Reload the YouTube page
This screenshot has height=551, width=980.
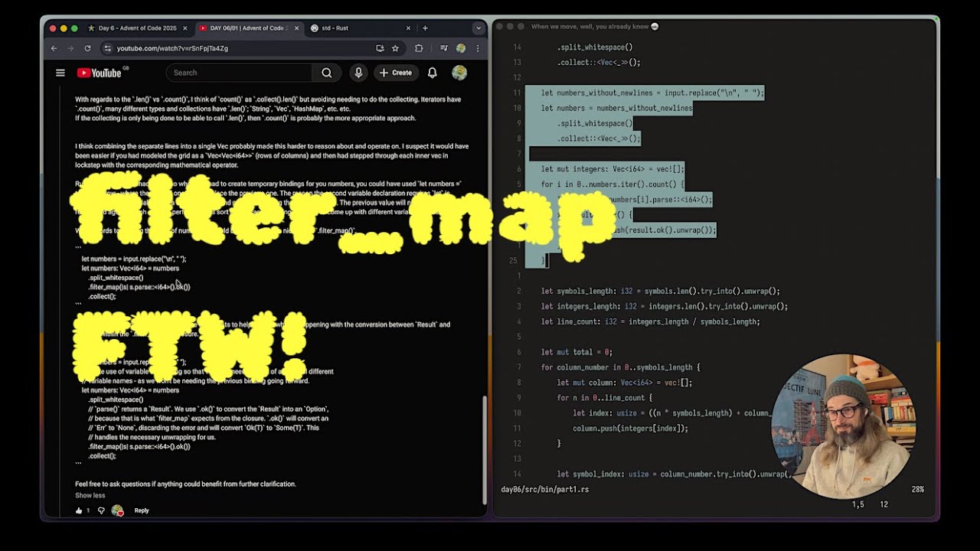pyautogui.click(x=87, y=48)
